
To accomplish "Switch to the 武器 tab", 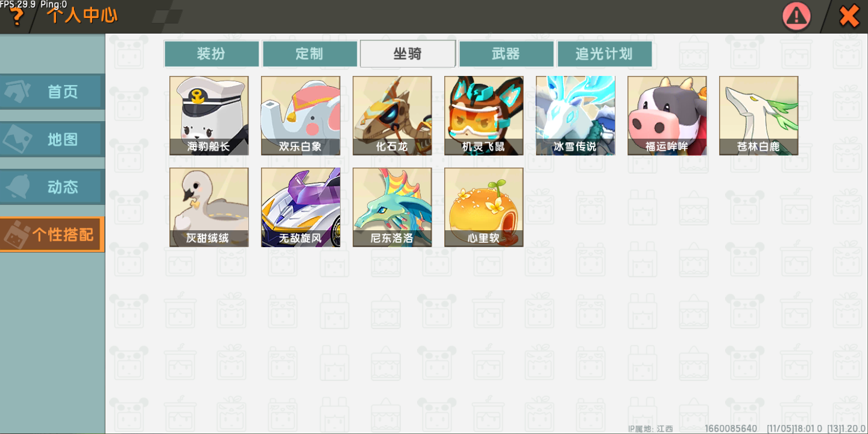I will (506, 54).
